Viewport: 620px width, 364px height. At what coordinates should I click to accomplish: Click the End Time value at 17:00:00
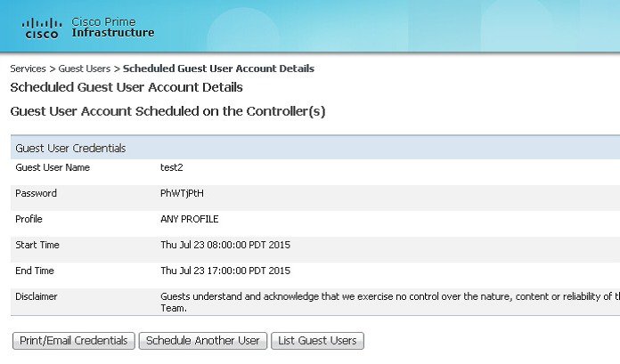tap(225, 271)
